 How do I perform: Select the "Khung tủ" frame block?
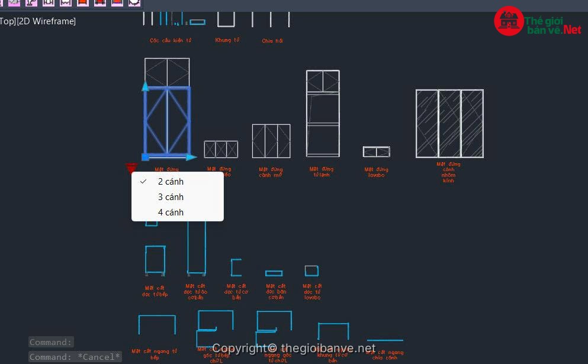(x=226, y=20)
